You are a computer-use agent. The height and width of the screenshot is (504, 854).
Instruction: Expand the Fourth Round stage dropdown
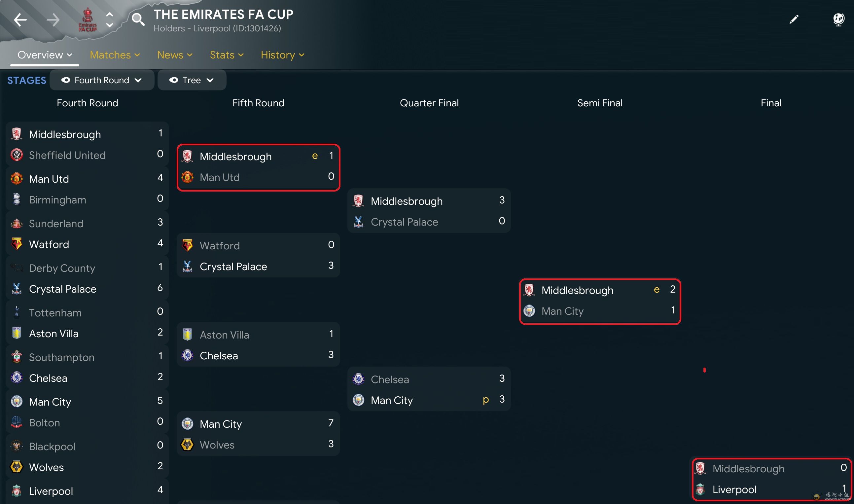[x=101, y=80]
